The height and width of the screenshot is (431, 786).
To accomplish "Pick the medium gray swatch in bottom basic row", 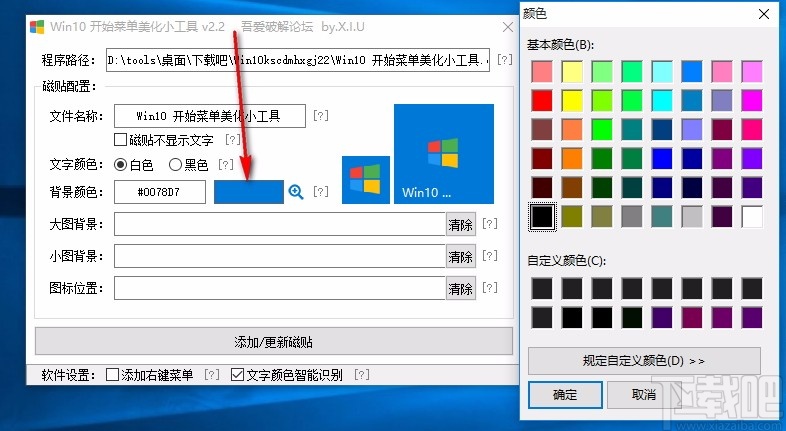I will pos(632,217).
